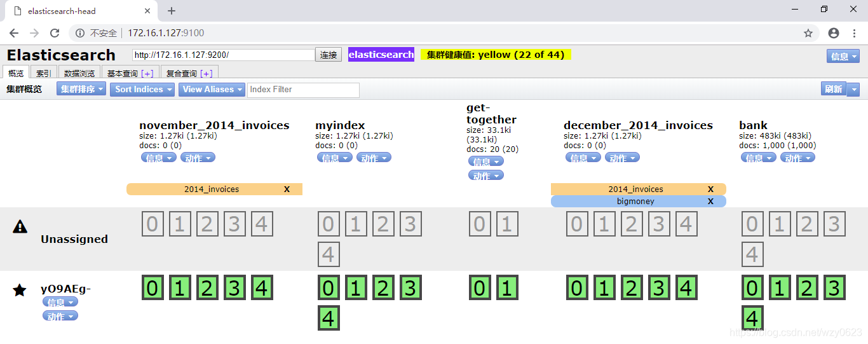Viewport: 868px width, 344px height.
Task: Open 动作 dropdown for node yO9AEg-
Action: (60, 316)
